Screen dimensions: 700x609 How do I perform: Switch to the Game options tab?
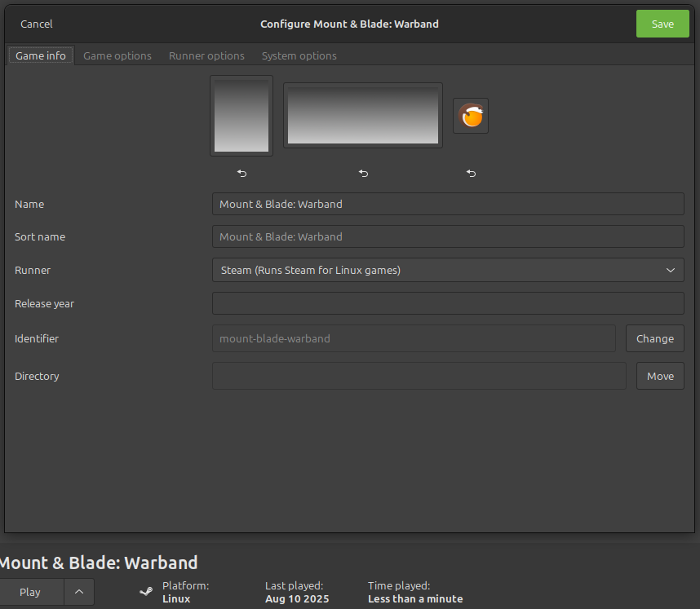coord(117,55)
